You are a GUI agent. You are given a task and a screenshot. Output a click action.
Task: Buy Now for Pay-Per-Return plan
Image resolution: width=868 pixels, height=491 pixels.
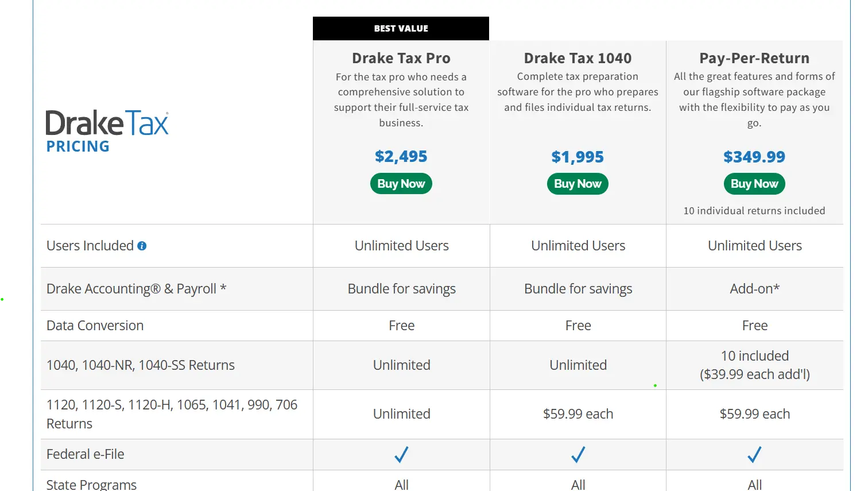click(754, 184)
